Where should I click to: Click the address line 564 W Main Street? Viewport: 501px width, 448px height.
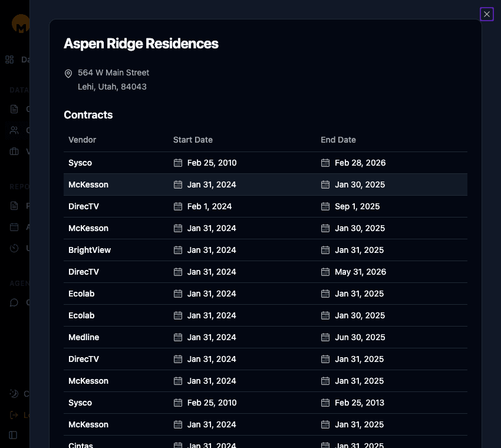[x=113, y=73]
